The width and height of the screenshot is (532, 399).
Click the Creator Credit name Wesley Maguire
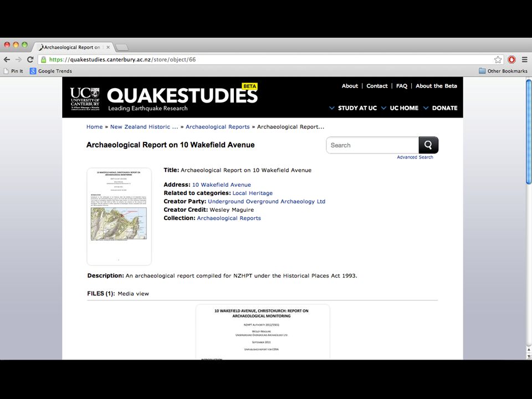pyautogui.click(x=232, y=209)
